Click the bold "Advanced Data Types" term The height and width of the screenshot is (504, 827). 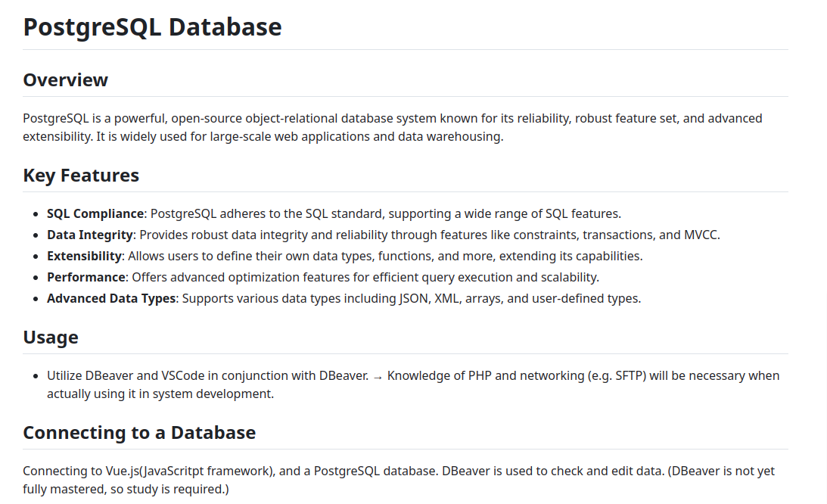pyautogui.click(x=111, y=298)
